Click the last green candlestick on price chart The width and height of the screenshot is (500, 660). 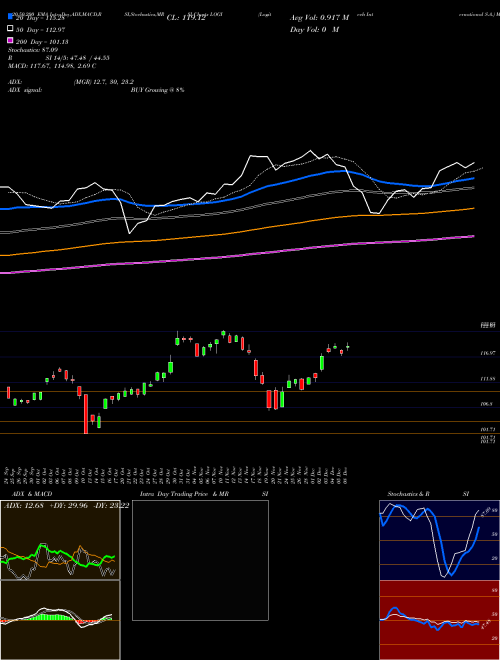point(348,347)
